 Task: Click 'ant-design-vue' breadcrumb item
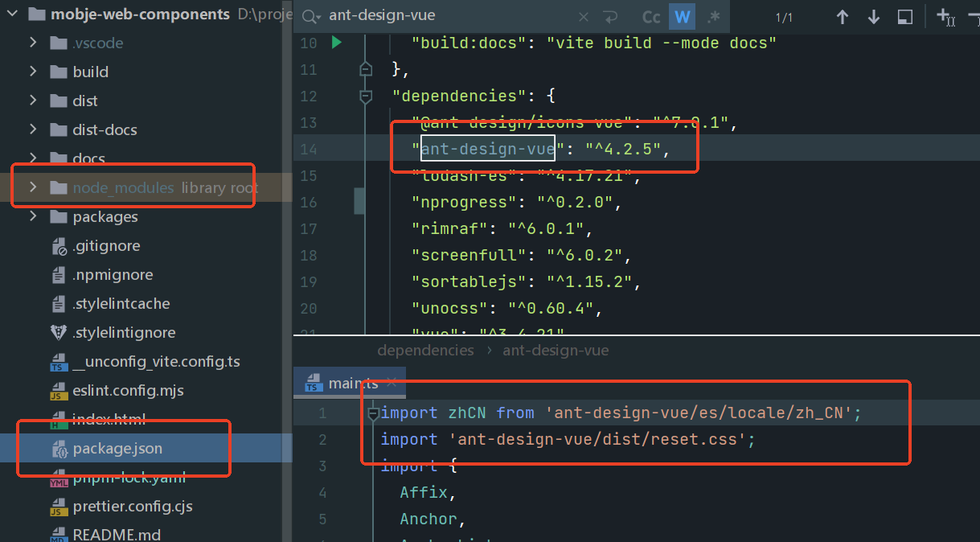point(556,351)
